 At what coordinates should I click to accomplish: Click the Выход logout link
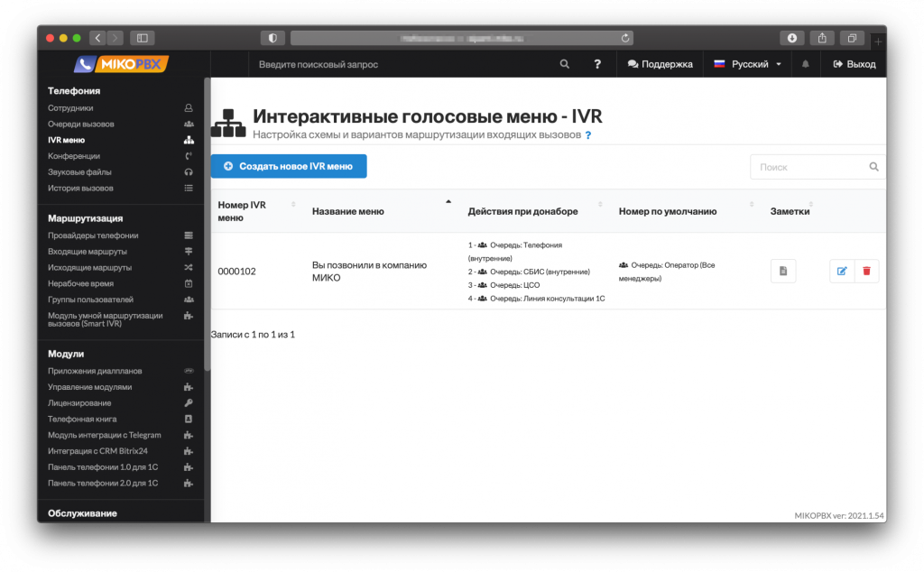pyautogui.click(x=854, y=64)
